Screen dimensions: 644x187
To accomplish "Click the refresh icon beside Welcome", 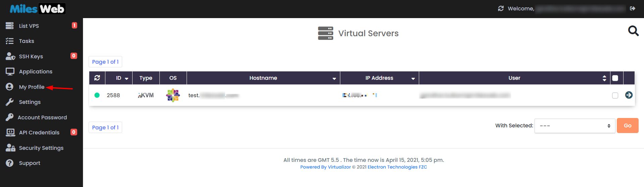I will click(x=501, y=8).
